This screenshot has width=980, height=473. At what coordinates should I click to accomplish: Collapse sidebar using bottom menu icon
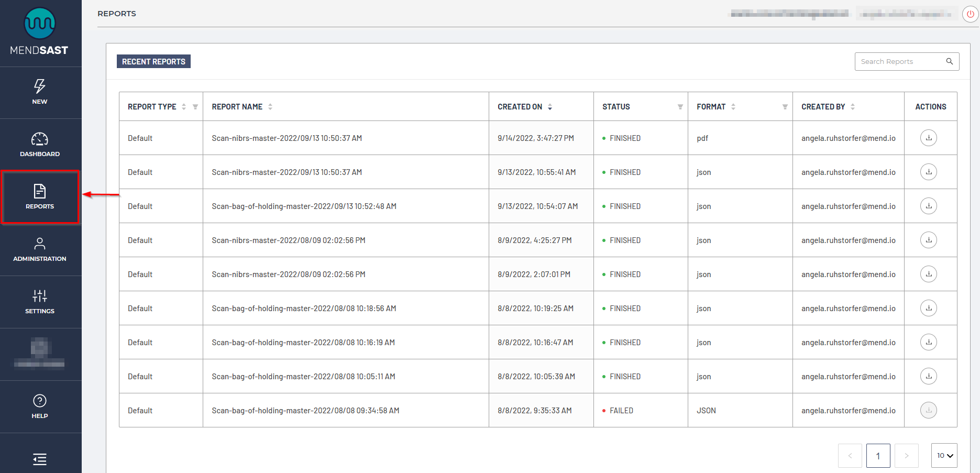click(x=40, y=459)
